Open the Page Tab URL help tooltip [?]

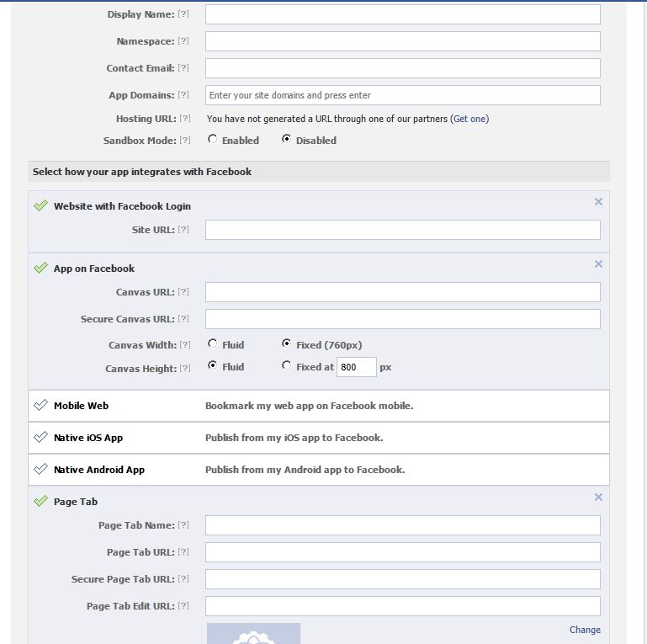(x=183, y=551)
